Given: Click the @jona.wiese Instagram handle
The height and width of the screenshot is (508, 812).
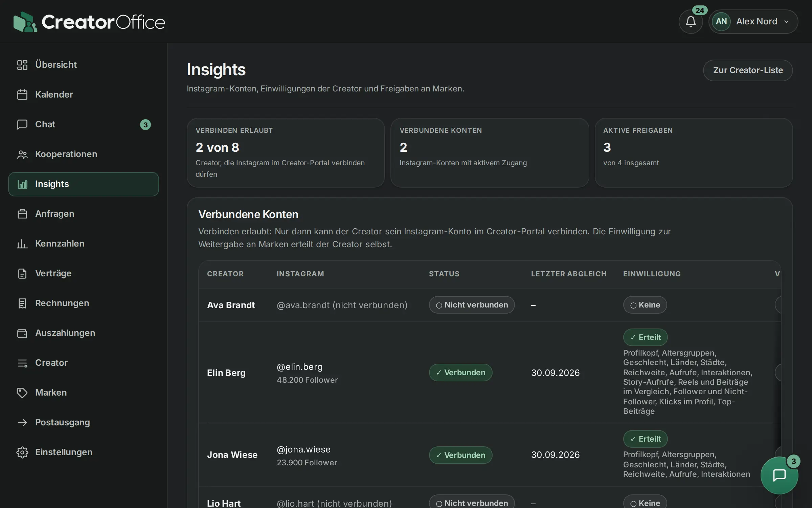Looking at the screenshot, I should 303,449.
